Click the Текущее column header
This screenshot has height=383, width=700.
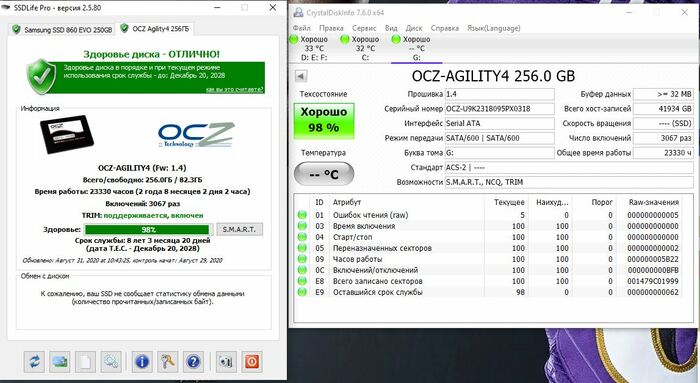[x=506, y=202]
